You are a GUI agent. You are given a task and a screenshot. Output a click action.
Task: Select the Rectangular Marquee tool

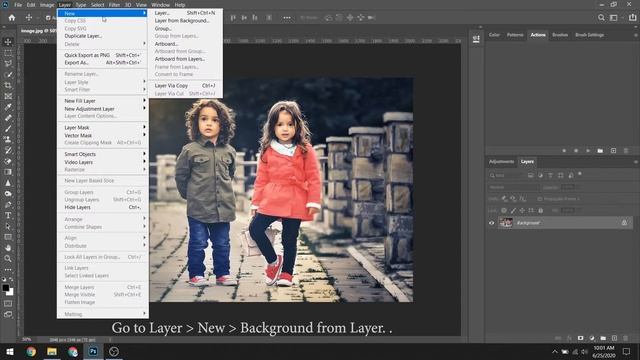tap(8, 53)
